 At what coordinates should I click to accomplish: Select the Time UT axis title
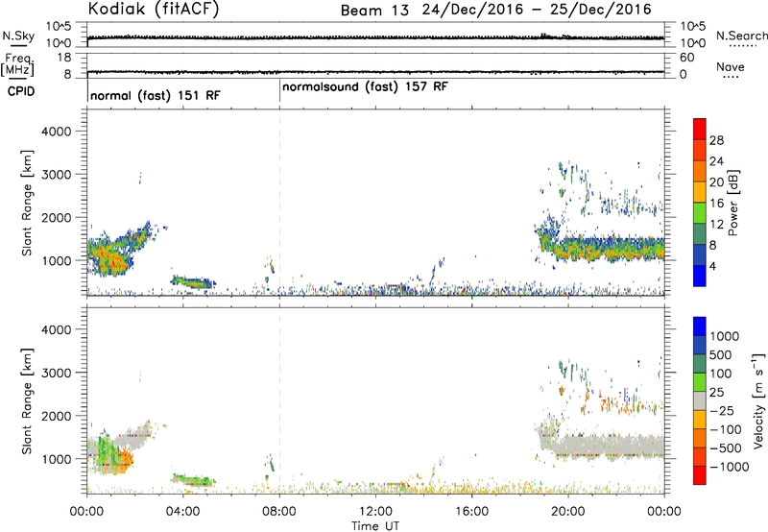click(375, 526)
